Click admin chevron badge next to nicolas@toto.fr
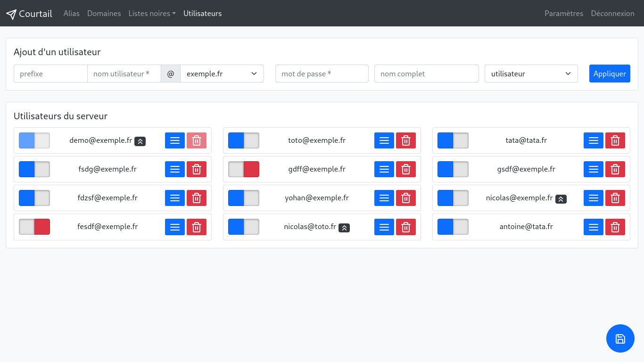 pos(344,228)
